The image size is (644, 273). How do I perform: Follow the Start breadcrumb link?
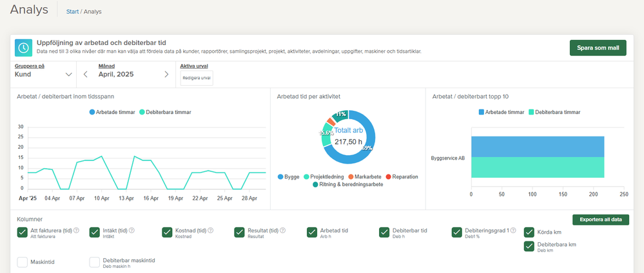72,12
